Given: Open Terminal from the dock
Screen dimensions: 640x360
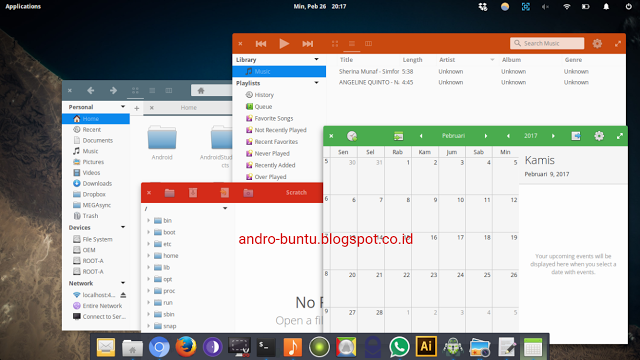Looking at the screenshot, I should [x=266, y=347].
